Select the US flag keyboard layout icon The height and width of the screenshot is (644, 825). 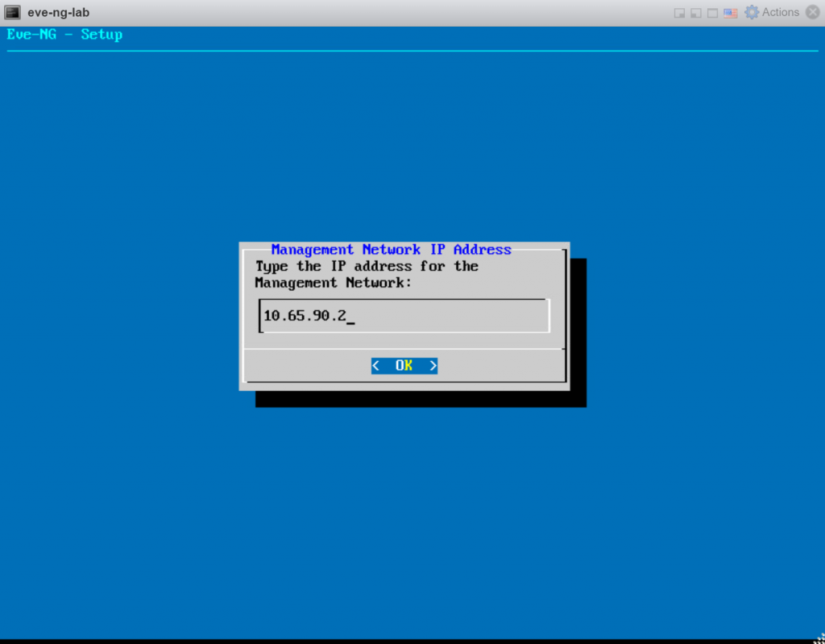[730, 12]
